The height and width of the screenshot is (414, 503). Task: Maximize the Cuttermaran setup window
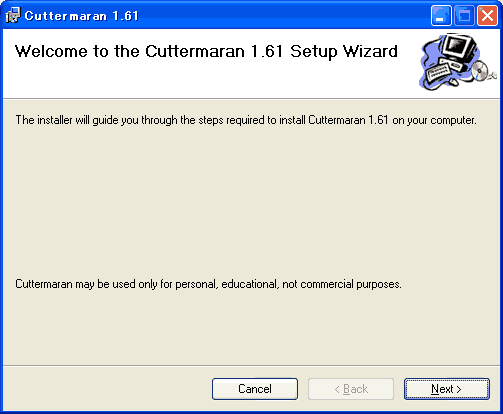pos(464,15)
